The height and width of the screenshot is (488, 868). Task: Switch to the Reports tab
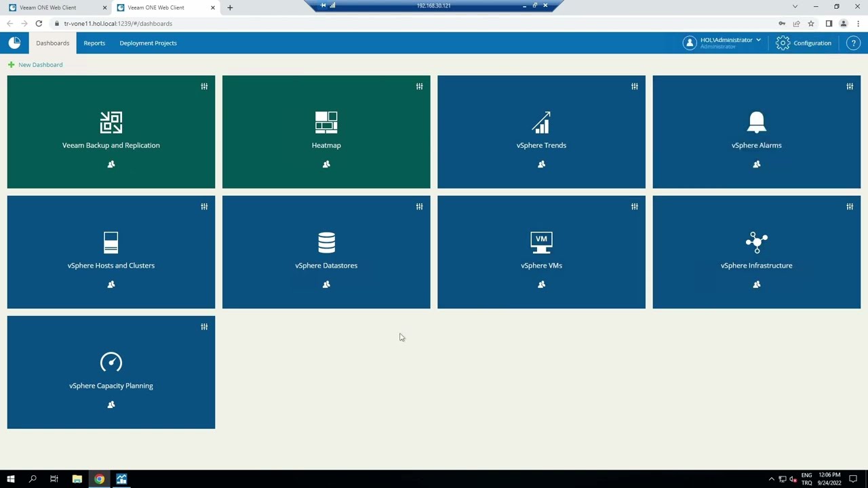[94, 43]
